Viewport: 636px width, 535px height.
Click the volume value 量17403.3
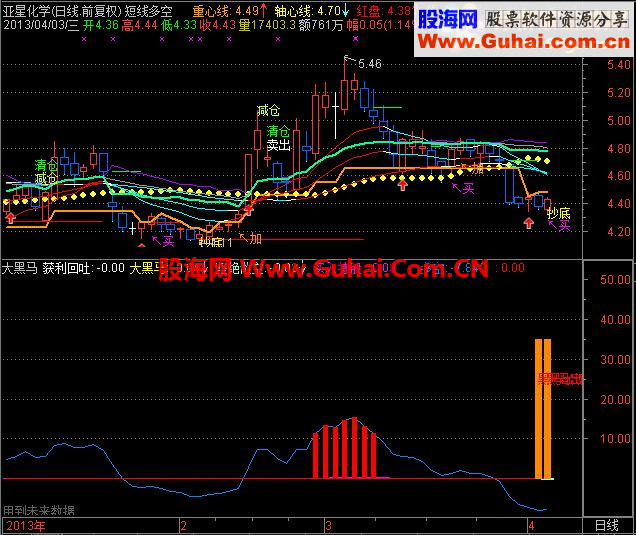pos(267,25)
